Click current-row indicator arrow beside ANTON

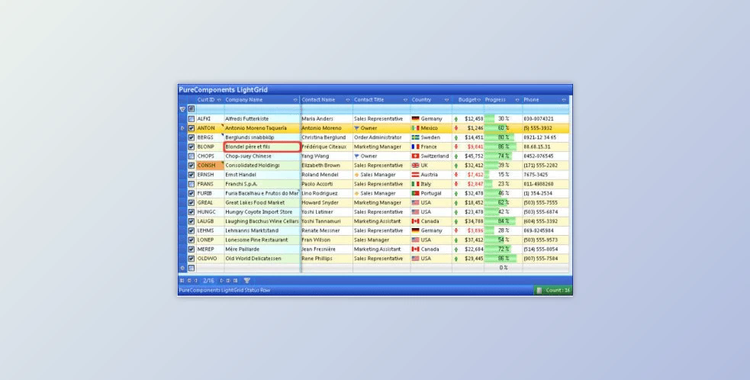coord(182,128)
